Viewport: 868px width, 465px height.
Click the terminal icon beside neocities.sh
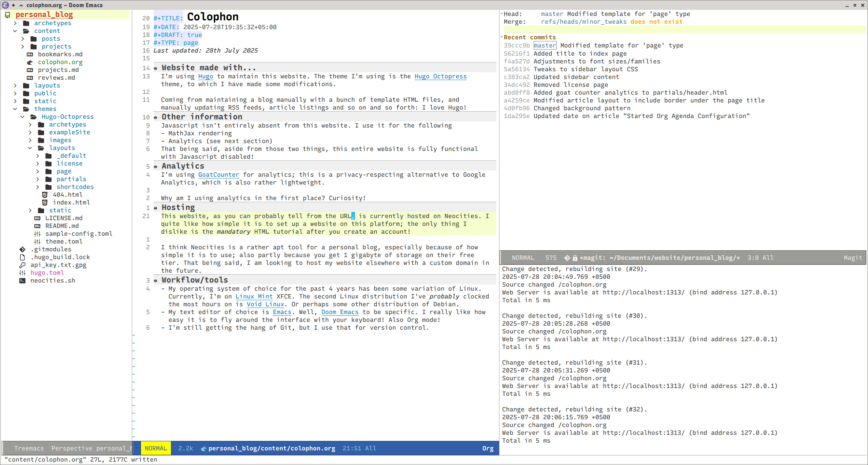pos(22,280)
